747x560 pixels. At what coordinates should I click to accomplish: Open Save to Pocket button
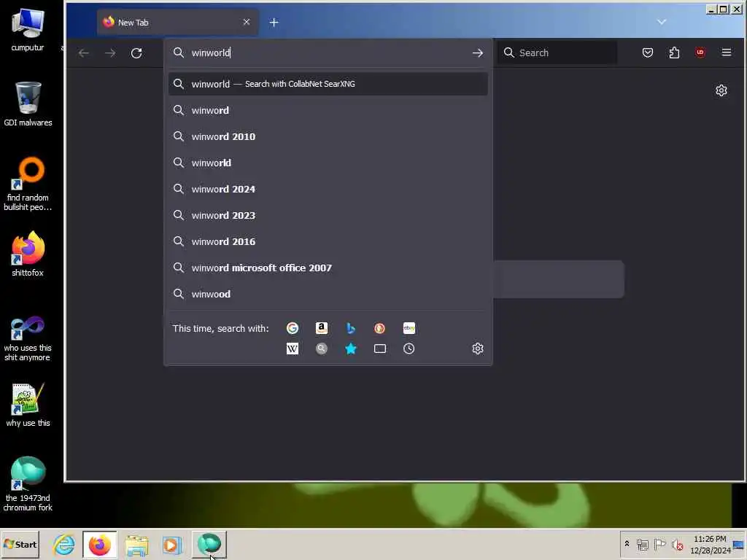[x=648, y=52]
